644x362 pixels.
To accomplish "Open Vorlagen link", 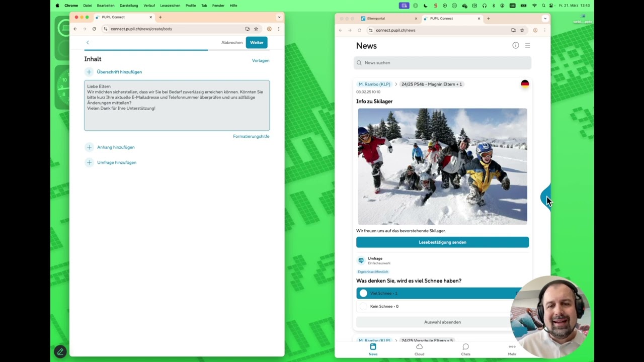I will coord(261,60).
